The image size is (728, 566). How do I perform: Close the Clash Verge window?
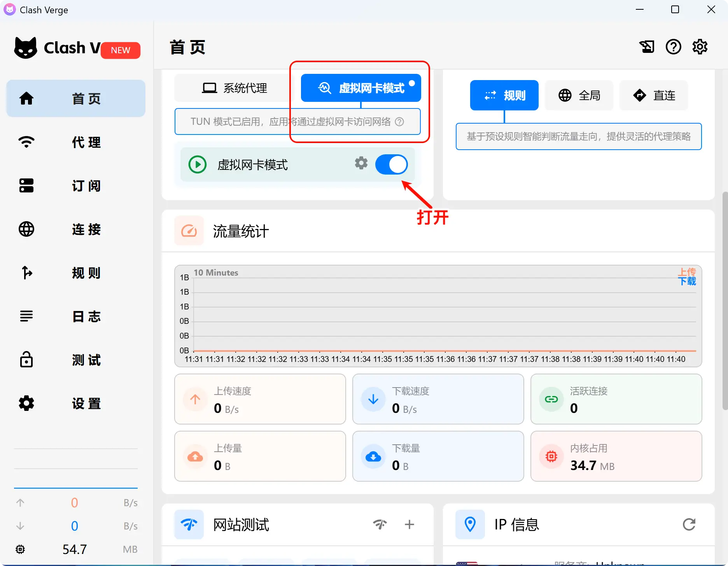point(711,9)
